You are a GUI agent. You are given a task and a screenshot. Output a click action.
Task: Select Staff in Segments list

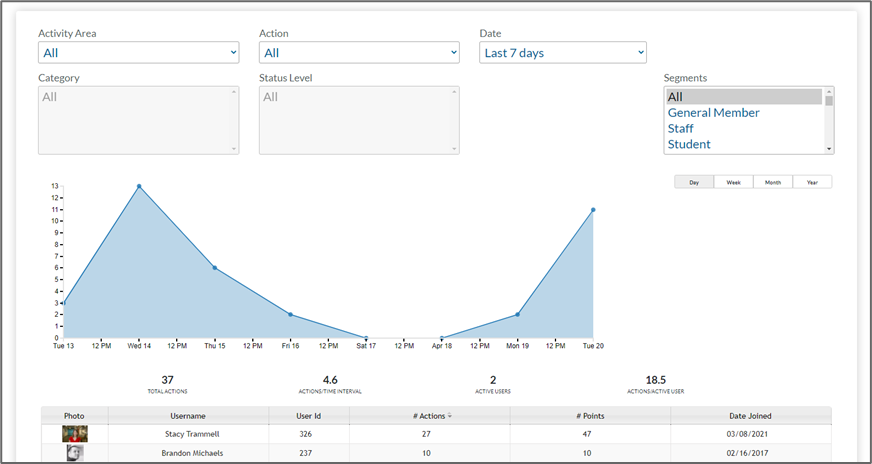click(x=681, y=129)
